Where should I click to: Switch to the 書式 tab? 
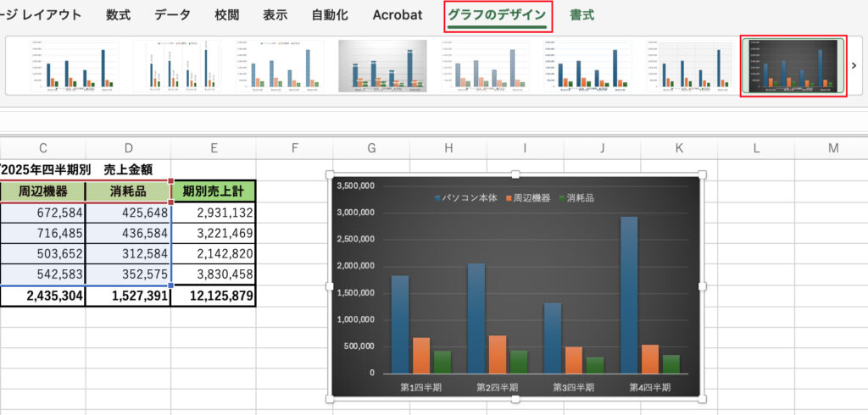[581, 15]
